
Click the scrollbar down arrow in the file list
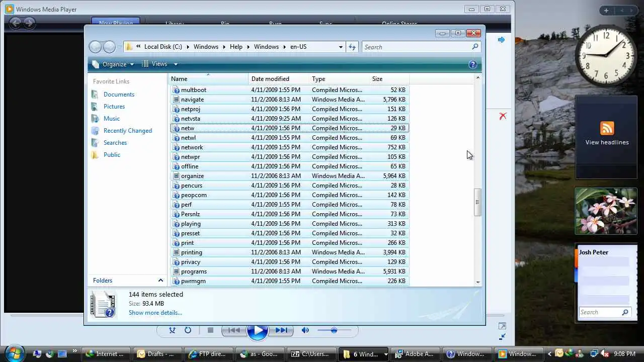point(477,283)
